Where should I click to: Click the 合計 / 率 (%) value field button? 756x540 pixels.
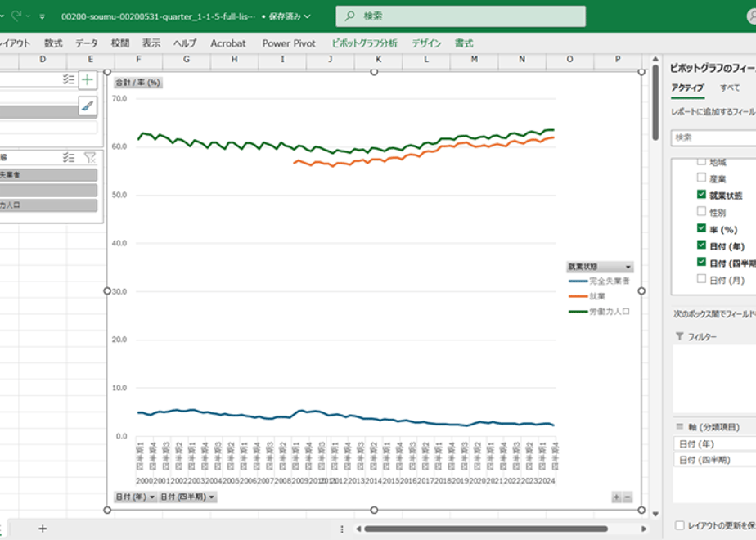click(x=138, y=83)
